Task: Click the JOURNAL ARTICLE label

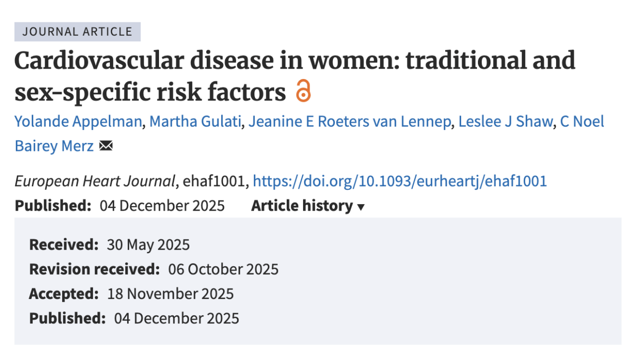Action: click(x=78, y=31)
